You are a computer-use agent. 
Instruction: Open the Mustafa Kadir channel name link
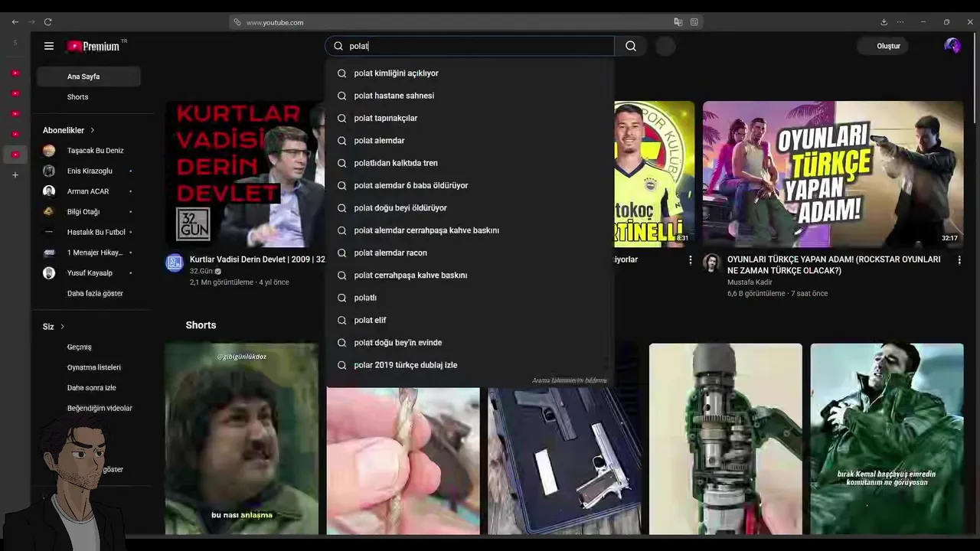click(750, 282)
